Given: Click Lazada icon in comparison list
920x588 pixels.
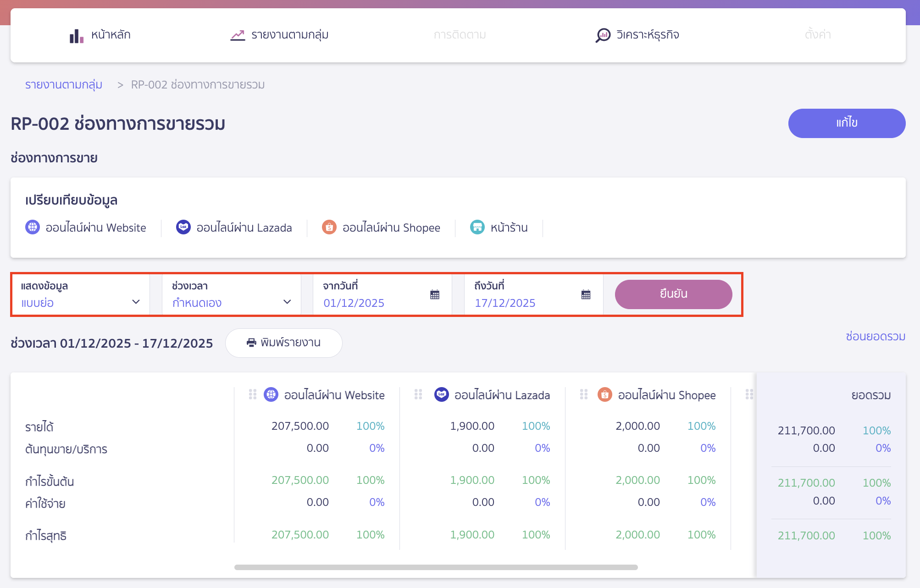Looking at the screenshot, I should click(x=183, y=227).
